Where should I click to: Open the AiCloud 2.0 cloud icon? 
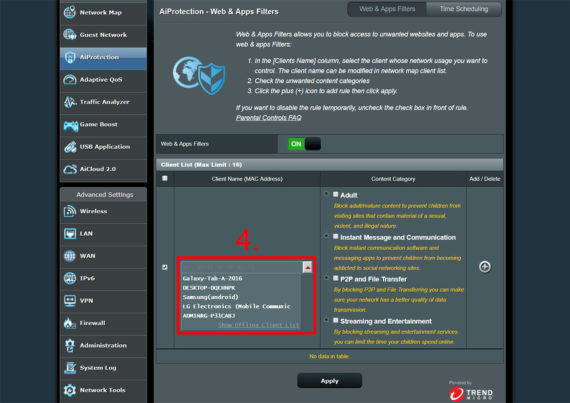pos(70,169)
